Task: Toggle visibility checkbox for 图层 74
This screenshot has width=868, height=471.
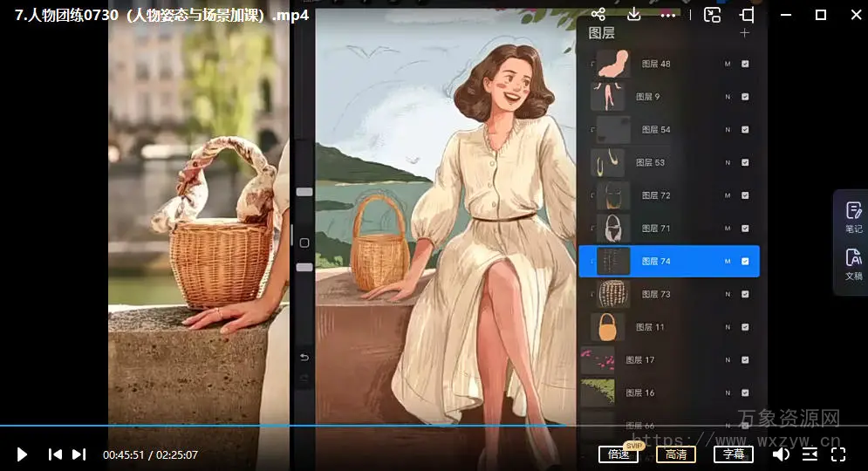Action: pyautogui.click(x=745, y=261)
